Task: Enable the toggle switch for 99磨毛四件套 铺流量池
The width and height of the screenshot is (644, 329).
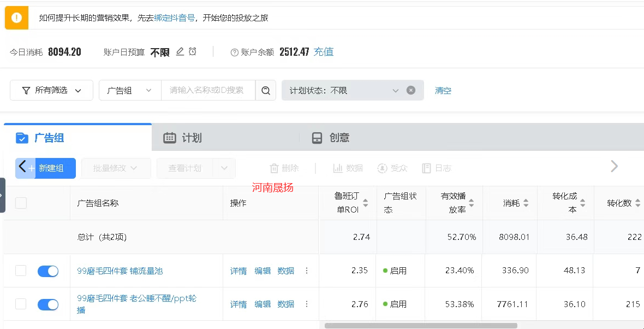Action: (48, 271)
